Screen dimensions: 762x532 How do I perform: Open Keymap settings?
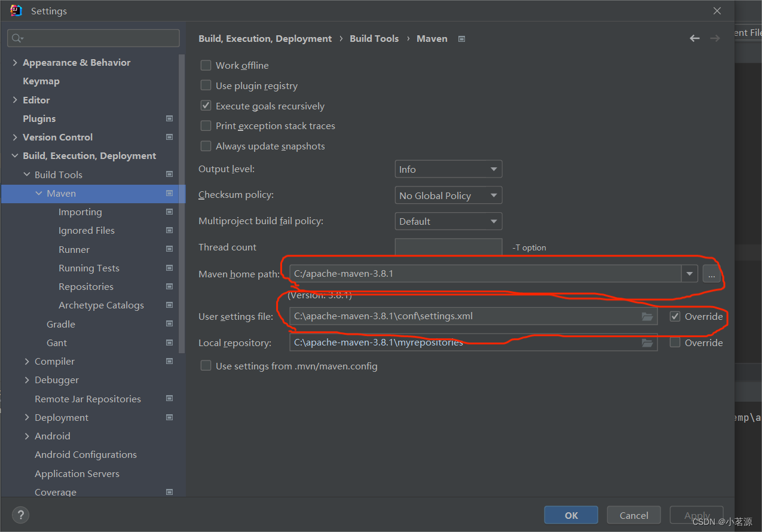coord(41,81)
